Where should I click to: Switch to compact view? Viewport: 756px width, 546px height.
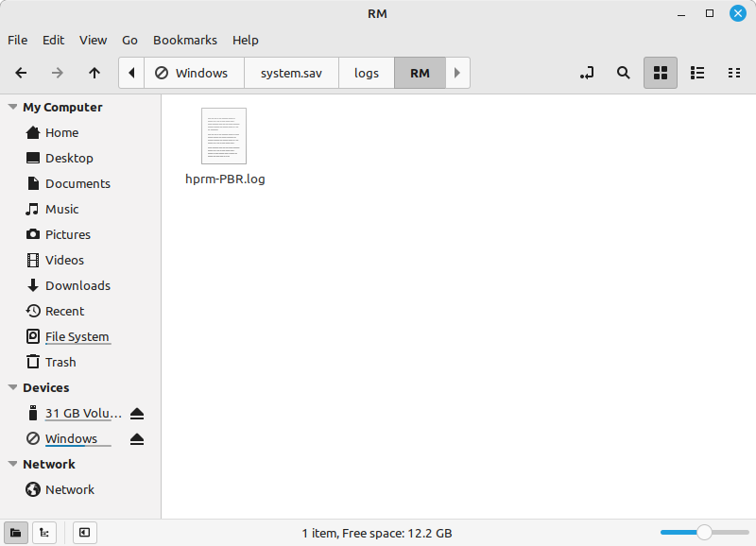tap(734, 73)
